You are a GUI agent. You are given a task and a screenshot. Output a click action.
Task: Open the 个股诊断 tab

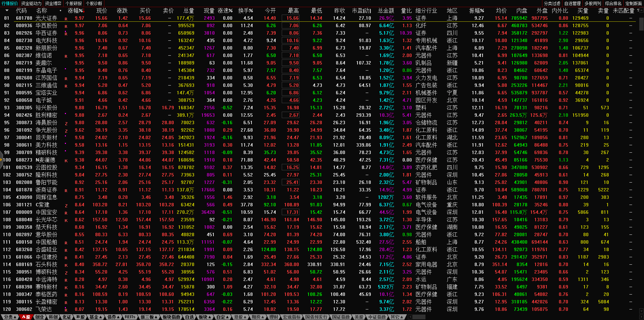94,3
